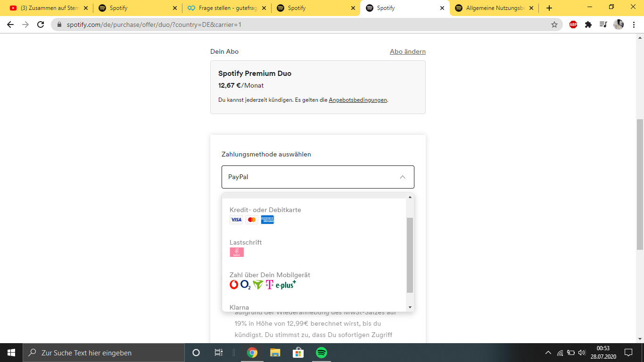This screenshot has height=362, width=644.
Task: Close the YouTube tab
Action: [x=85, y=8]
